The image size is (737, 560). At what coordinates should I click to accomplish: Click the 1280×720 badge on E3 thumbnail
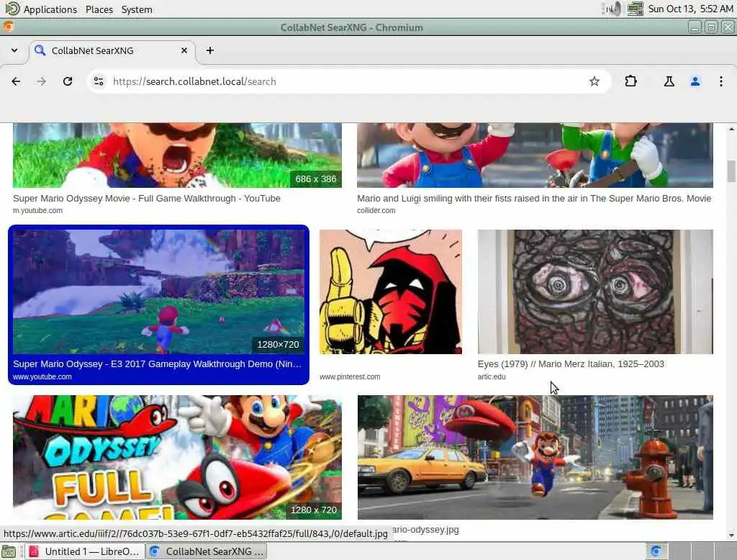click(x=278, y=344)
